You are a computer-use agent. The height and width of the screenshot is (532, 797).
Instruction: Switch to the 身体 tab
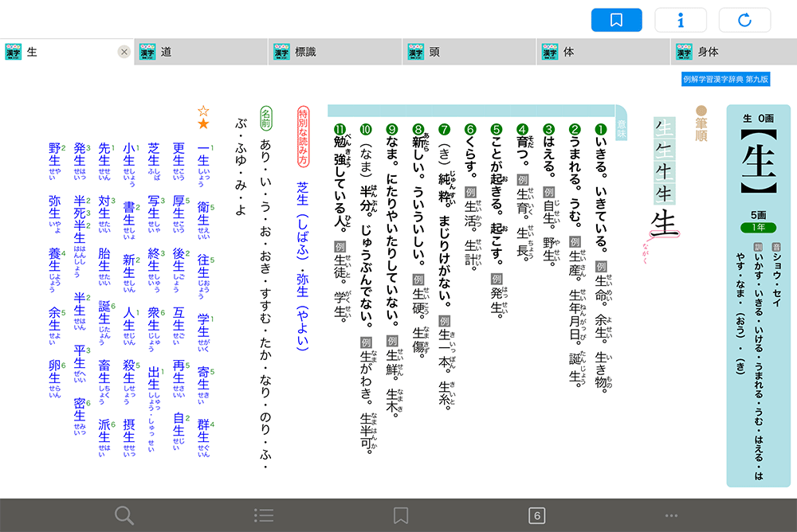(734, 52)
